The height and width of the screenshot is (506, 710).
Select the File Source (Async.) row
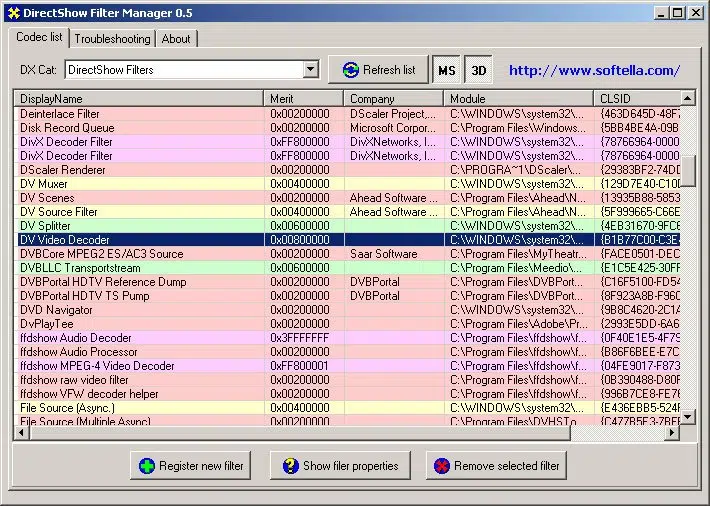(348, 408)
